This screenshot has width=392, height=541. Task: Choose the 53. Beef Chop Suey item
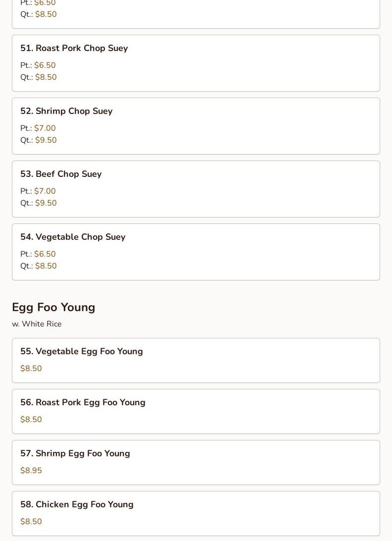(61, 174)
